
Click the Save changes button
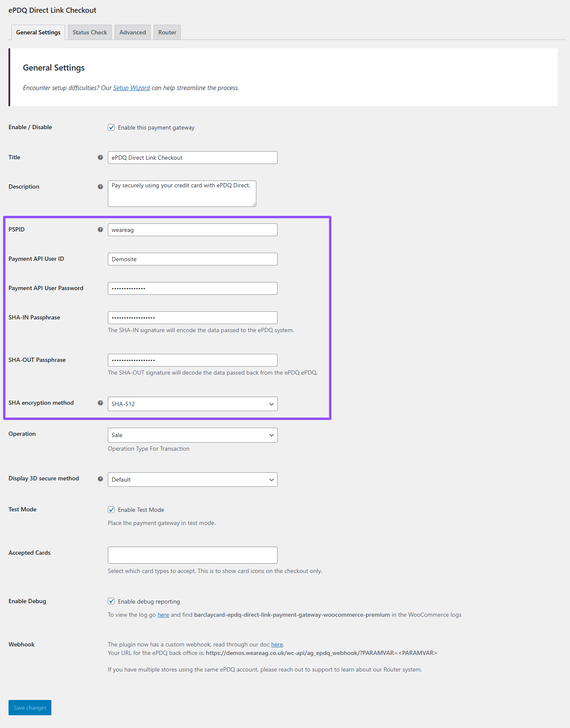pos(30,708)
